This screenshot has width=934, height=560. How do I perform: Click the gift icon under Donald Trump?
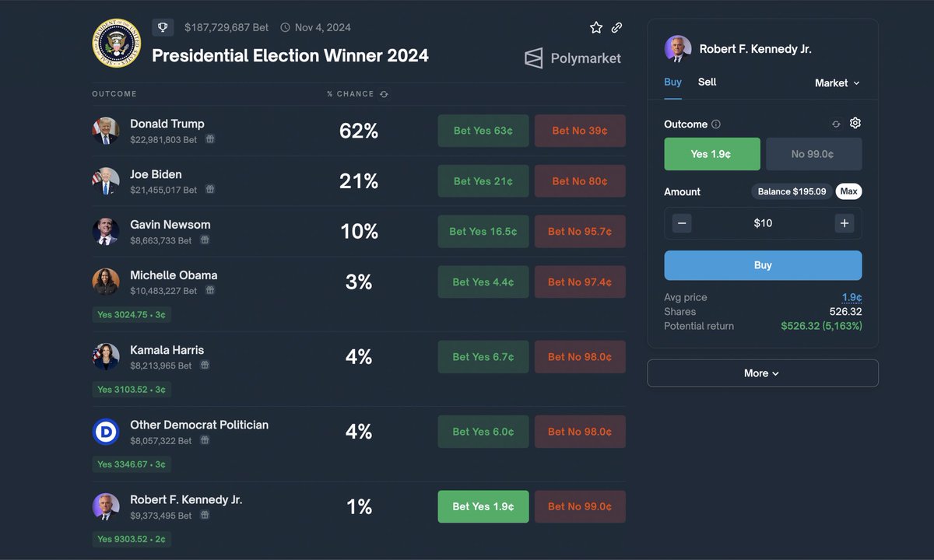pyautogui.click(x=210, y=139)
